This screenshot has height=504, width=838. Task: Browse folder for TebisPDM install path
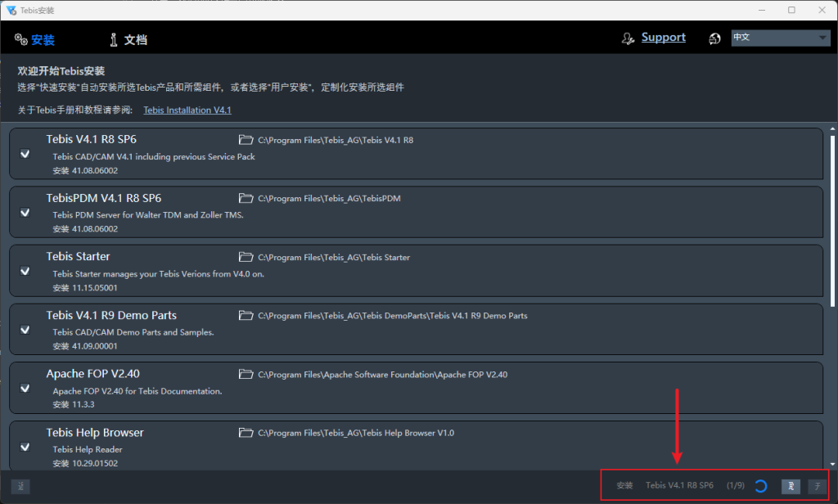pos(246,198)
